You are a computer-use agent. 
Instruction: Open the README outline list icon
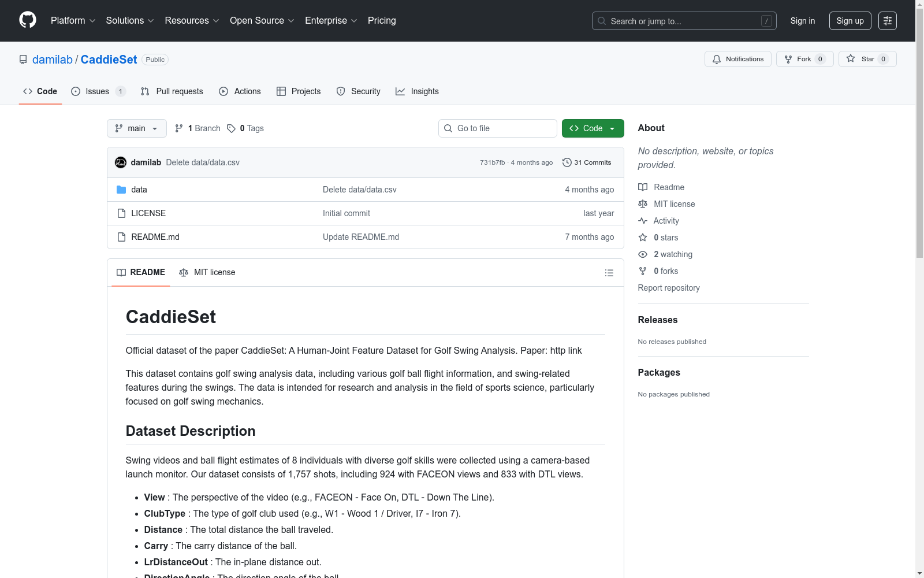[x=609, y=273]
